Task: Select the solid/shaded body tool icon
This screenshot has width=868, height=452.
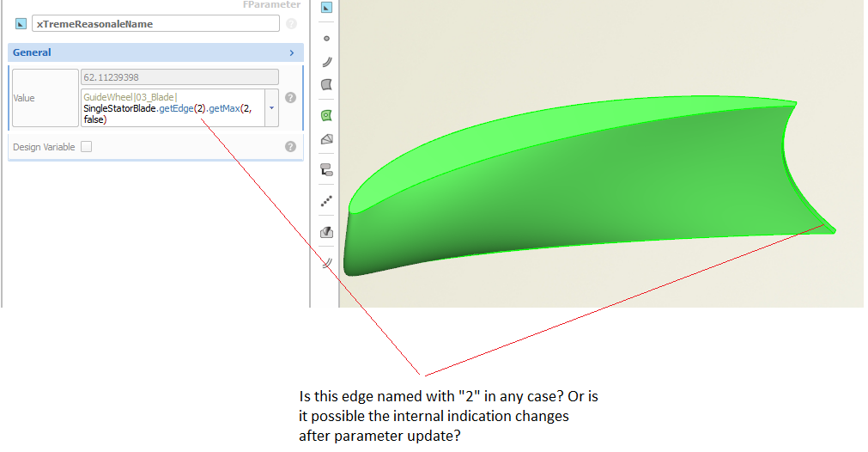Action: coord(326,232)
